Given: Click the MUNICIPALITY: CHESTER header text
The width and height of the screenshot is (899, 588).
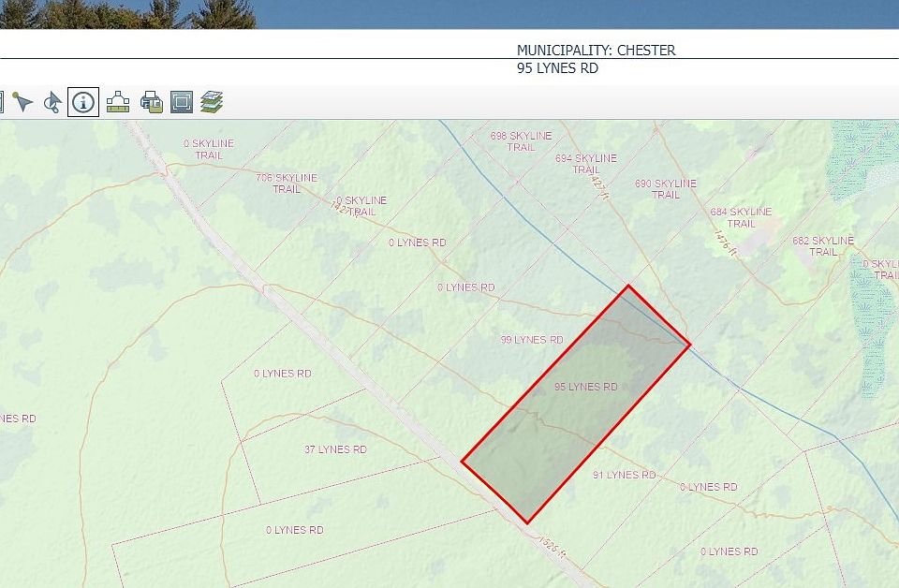Looking at the screenshot, I should (x=597, y=51).
